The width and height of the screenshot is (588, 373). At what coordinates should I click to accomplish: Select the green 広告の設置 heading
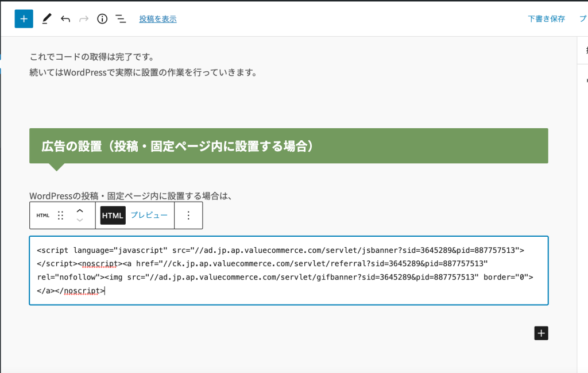(289, 146)
